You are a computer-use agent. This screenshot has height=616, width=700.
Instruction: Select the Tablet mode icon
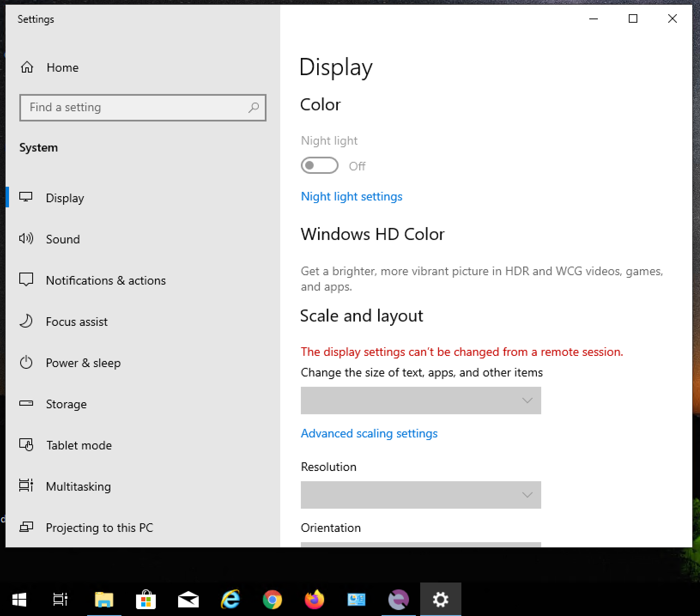(26, 445)
